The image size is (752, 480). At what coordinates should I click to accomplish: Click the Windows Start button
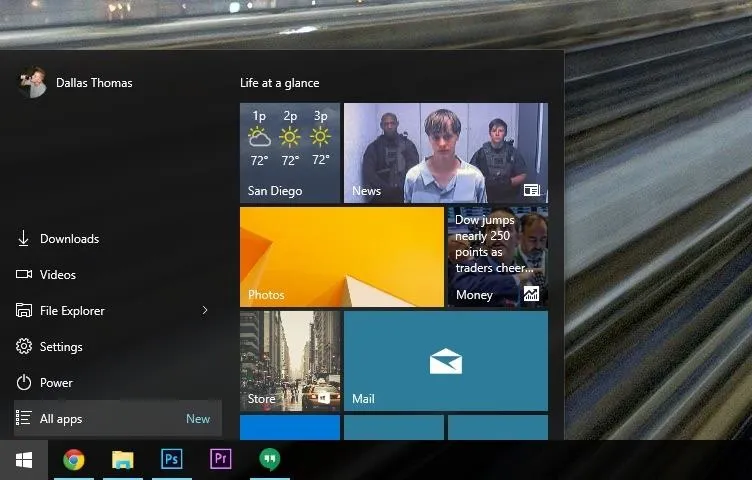pos(24,460)
